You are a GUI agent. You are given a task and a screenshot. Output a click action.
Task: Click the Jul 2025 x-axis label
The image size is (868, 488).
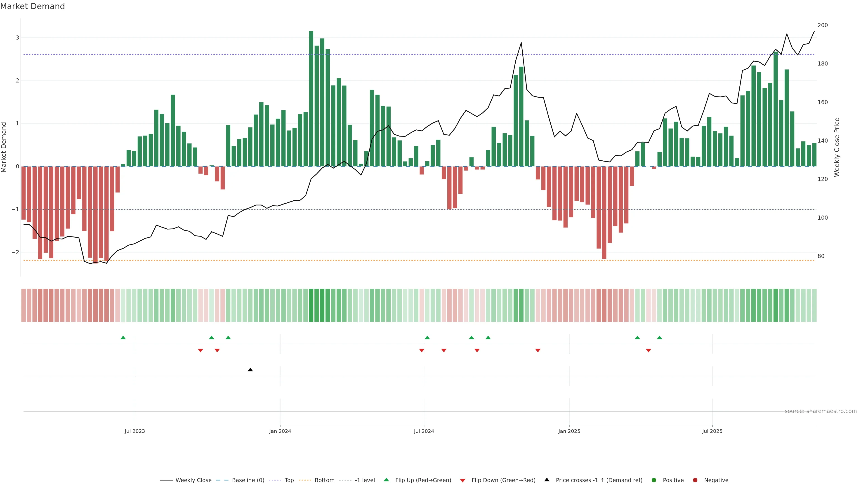712,431
